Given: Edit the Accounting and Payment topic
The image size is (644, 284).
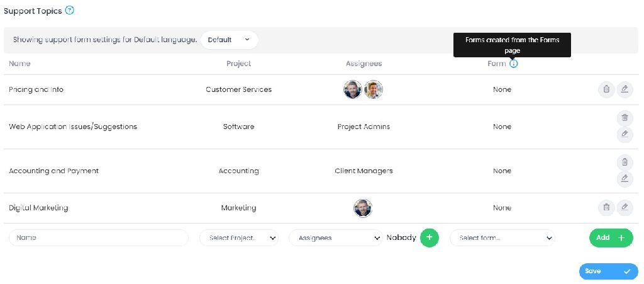Looking at the screenshot, I should [x=625, y=179].
